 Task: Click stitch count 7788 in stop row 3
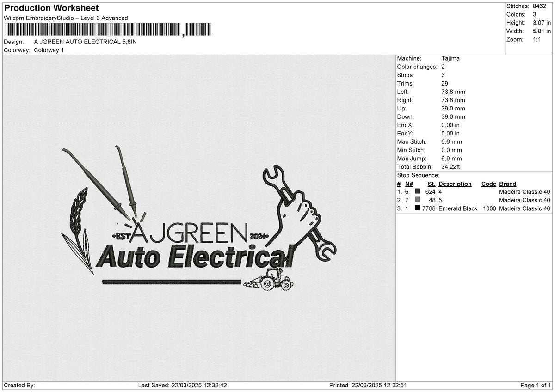click(x=429, y=208)
